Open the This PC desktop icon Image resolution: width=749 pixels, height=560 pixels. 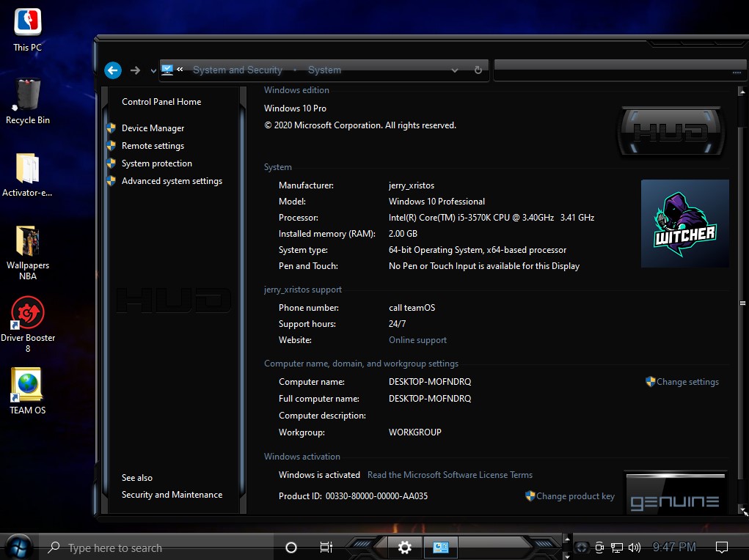click(x=27, y=29)
